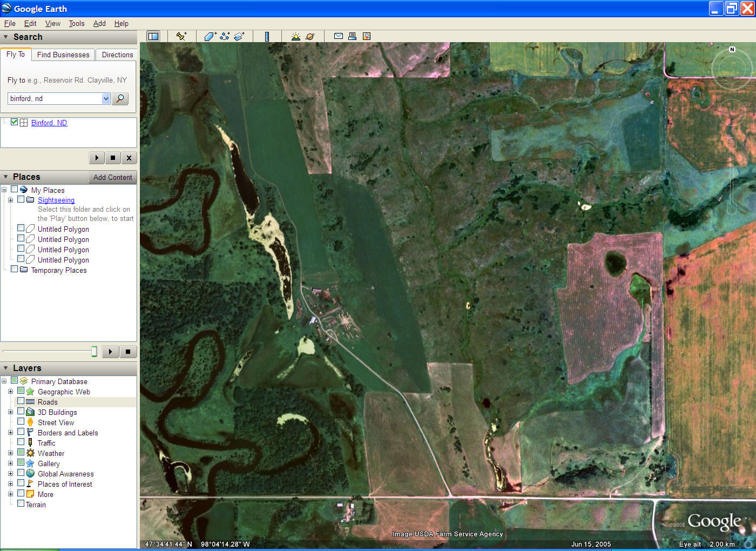Viewport: 756px width, 551px height.
Task: Click the north indicator on compass ring
Action: coord(732,50)
